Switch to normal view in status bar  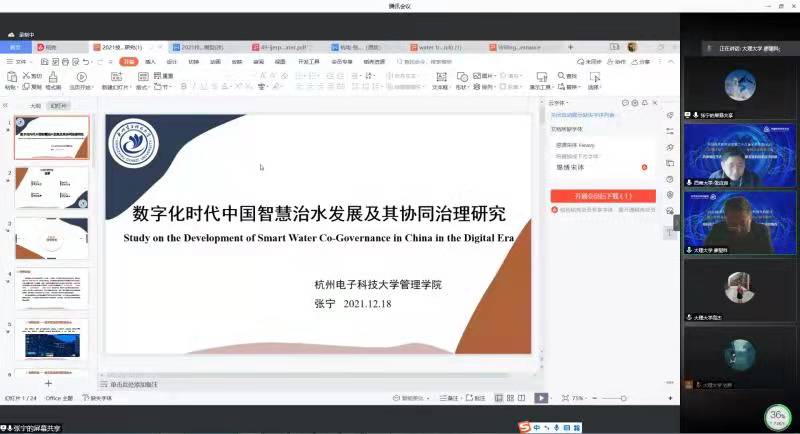(x=498, y=398)
